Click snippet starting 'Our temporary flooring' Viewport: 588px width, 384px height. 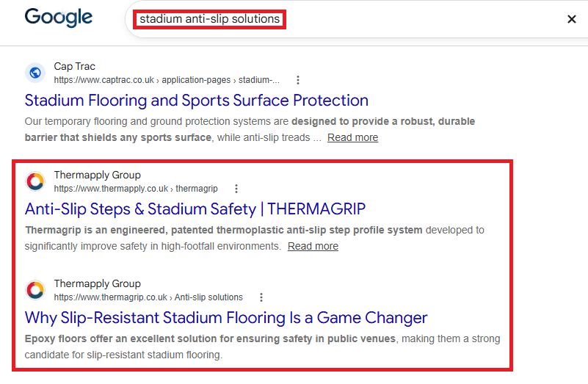tap(250, 129)
